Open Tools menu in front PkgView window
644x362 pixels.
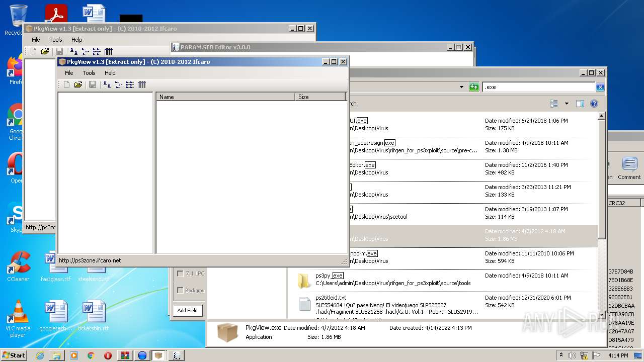click(89, 73)
